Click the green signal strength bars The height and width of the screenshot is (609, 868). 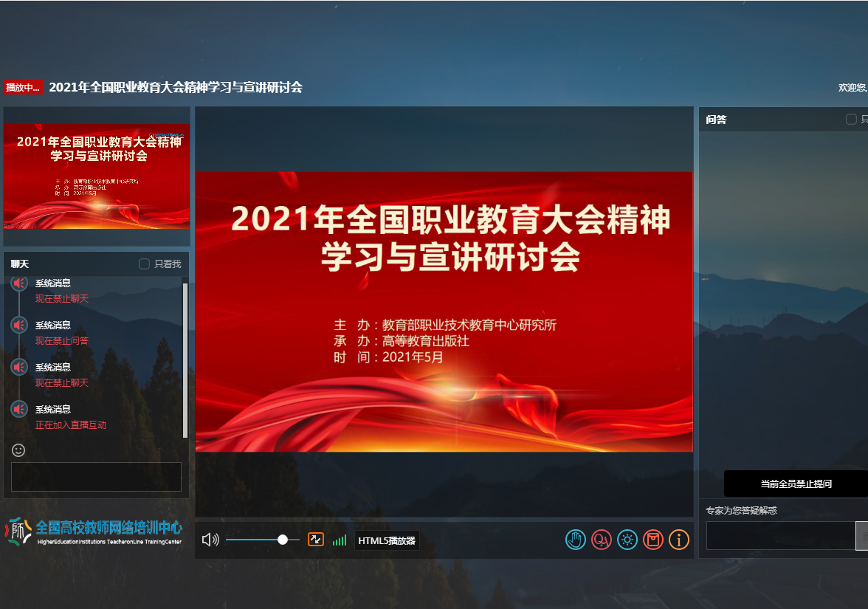[x=340, y=540]
